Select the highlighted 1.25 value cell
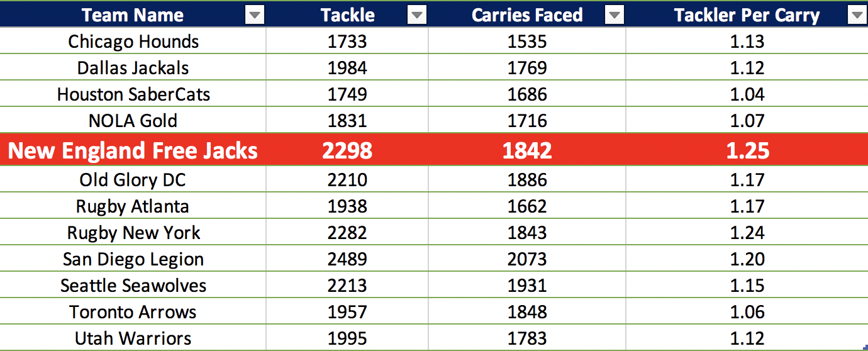The height and width of the screenshot is (351, 868). click(x=747, y=151)
